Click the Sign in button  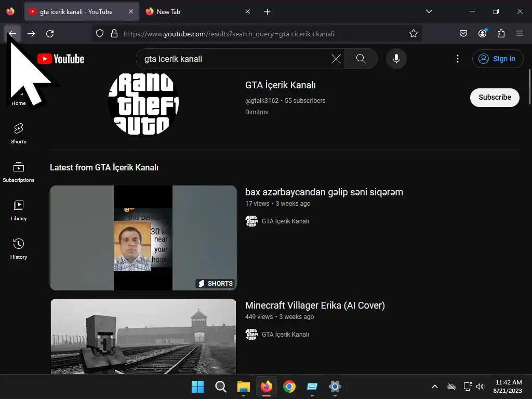click(x=498, y=59)
